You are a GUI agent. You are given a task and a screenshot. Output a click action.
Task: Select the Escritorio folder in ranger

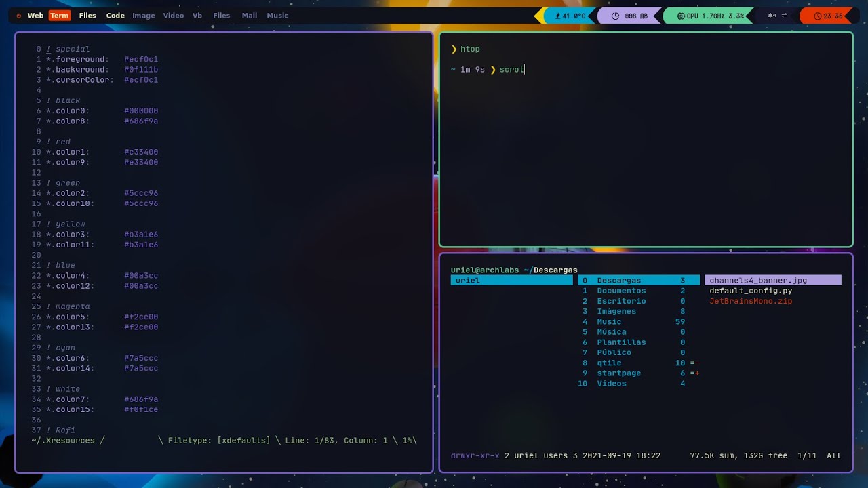point(638,301)
